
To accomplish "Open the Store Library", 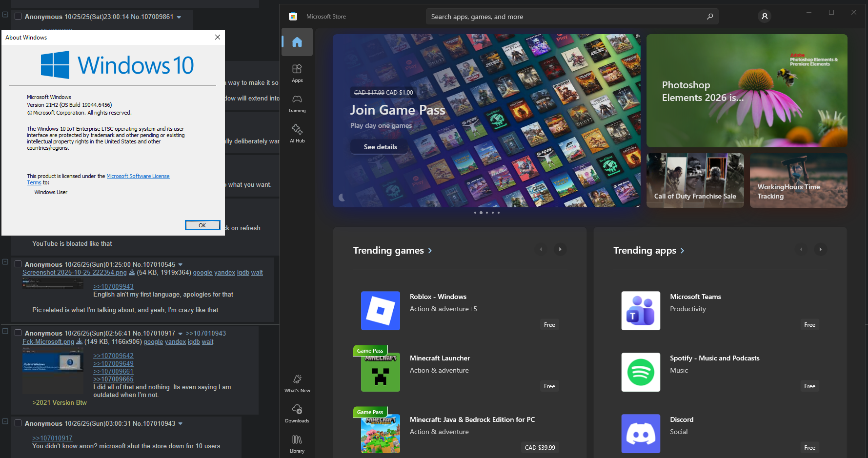I will (x=297, y=443).
